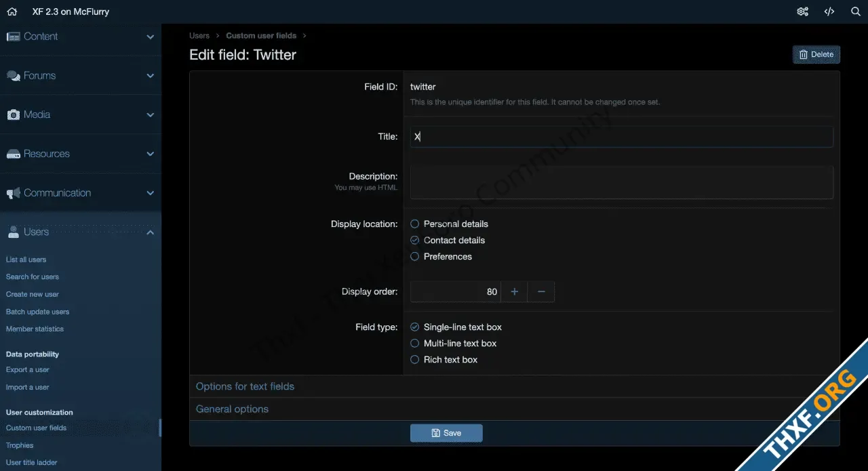The height and width of the screenshot is (471, 868).
Task: Open Create new user
Action: tap(33, 294)
